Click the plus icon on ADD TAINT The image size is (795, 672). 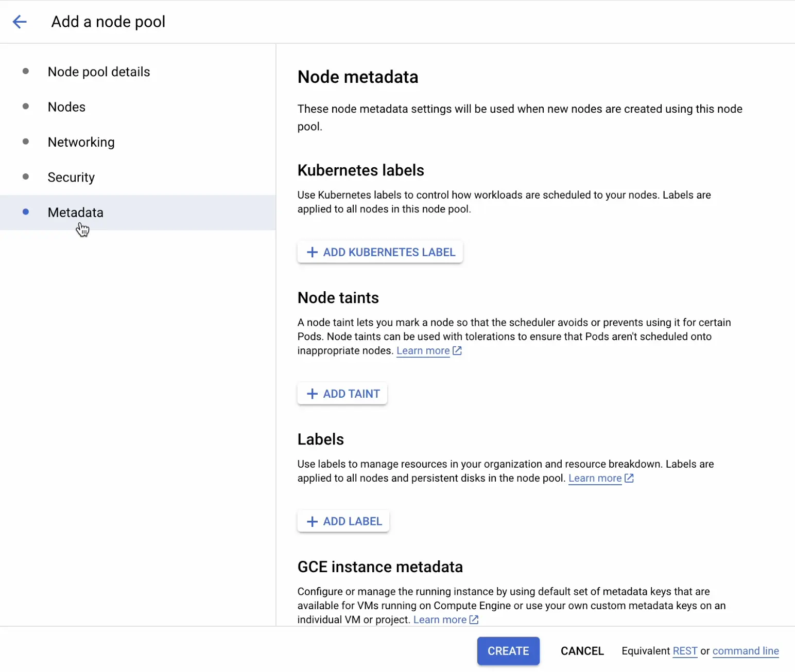[x=312, y=394]
